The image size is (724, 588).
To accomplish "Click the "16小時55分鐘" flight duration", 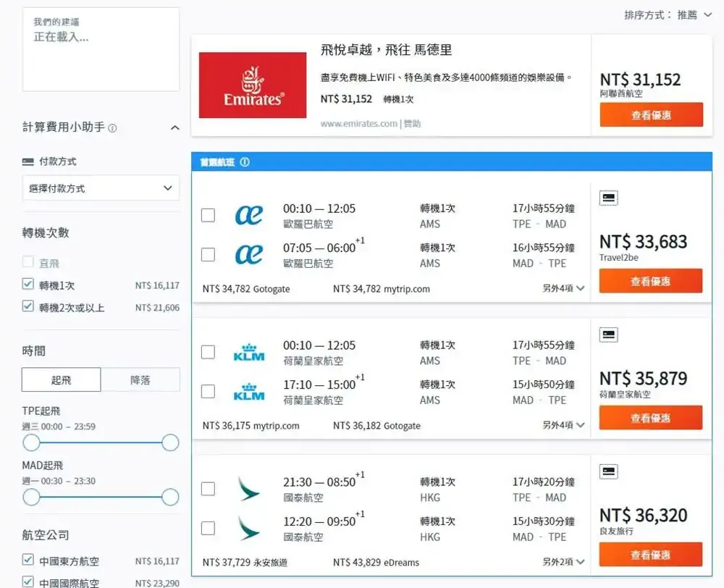I will (544, 248).
